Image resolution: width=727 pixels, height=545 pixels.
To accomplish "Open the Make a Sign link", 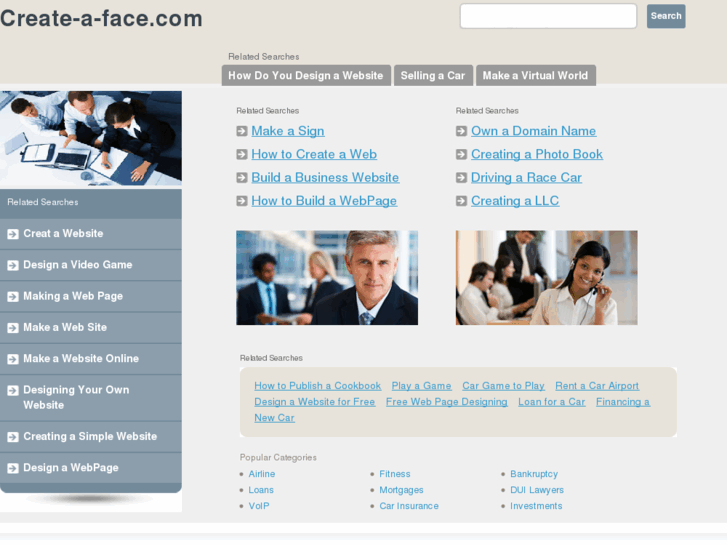I will (288, 131).
